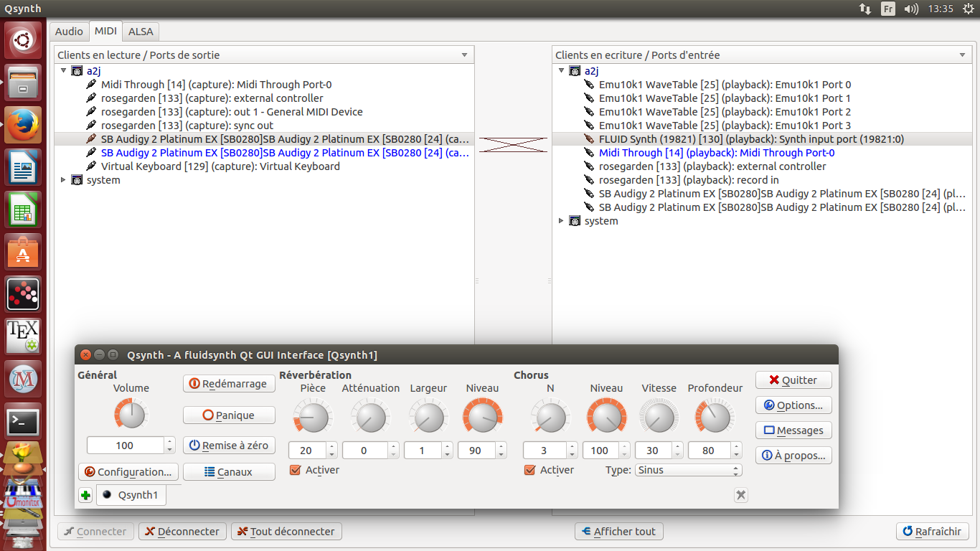Add a new engine with the green plus
The width and height of the screenshot is (980, 551).
tap(85, 495)
